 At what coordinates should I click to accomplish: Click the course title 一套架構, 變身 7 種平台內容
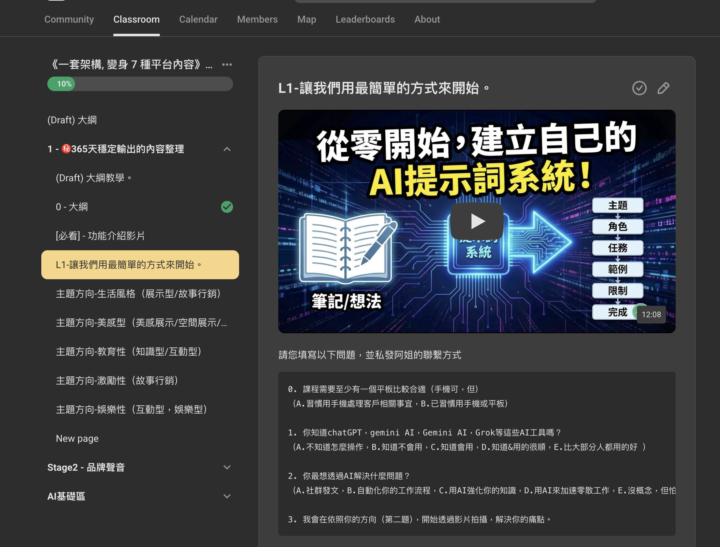pyautogui.click(x=131, y=64)
